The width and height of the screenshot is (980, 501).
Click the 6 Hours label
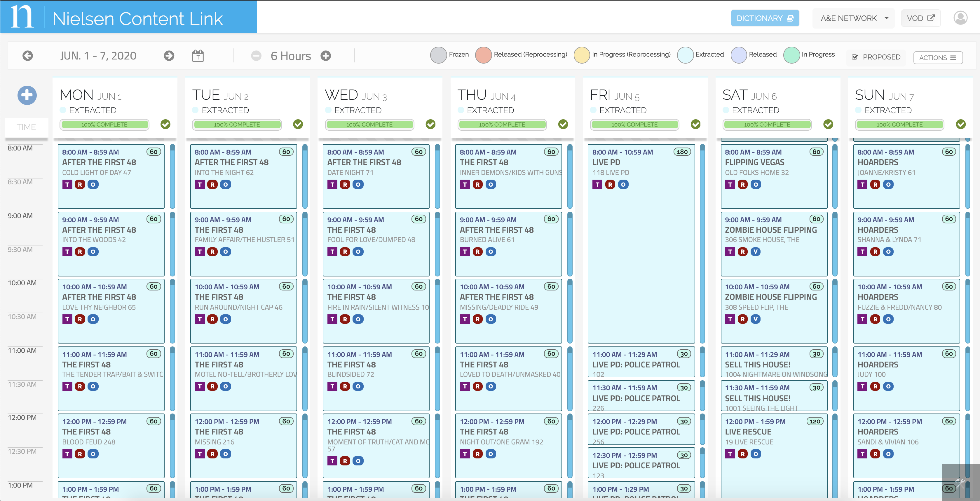point(291,56)
